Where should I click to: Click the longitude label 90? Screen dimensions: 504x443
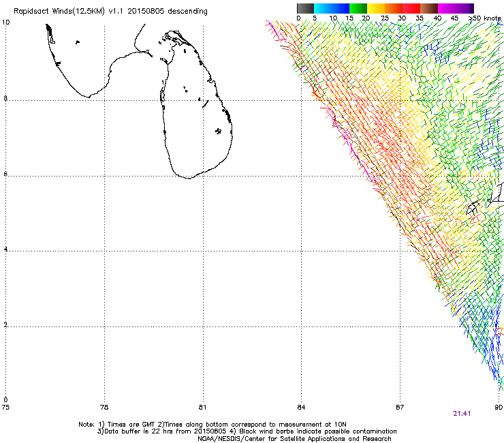(x=499, y=408)
